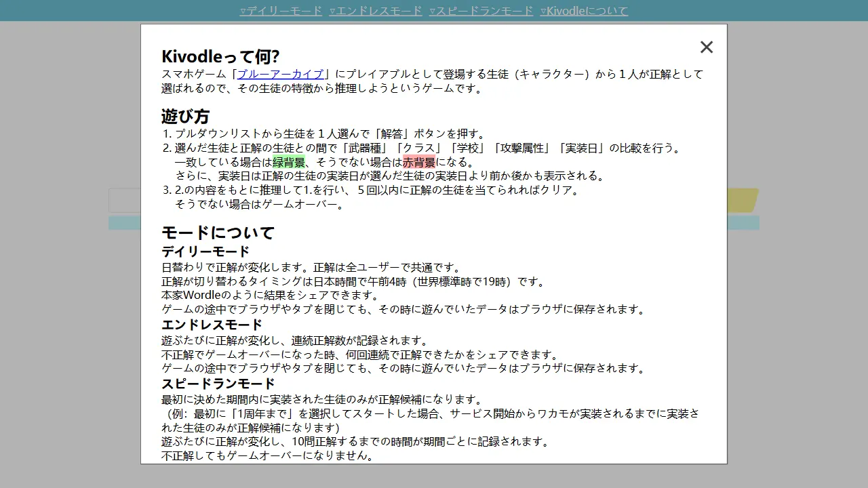Image resolution: width=868 pixels, height=488 pixels.
Task: Click the green 緑背景 highlighted text
Action: click(x=289, y=162)
